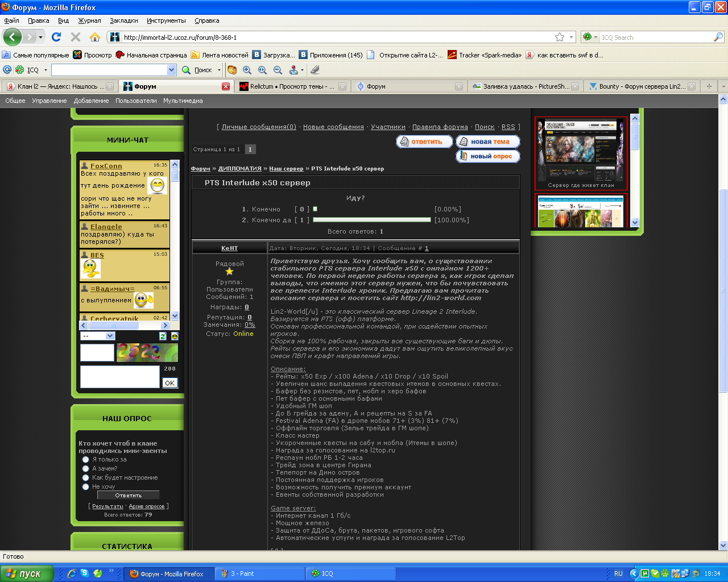Viewport: 728px width, 582px height.
Task: Open the address bar history dropdown
Action: 572,37
